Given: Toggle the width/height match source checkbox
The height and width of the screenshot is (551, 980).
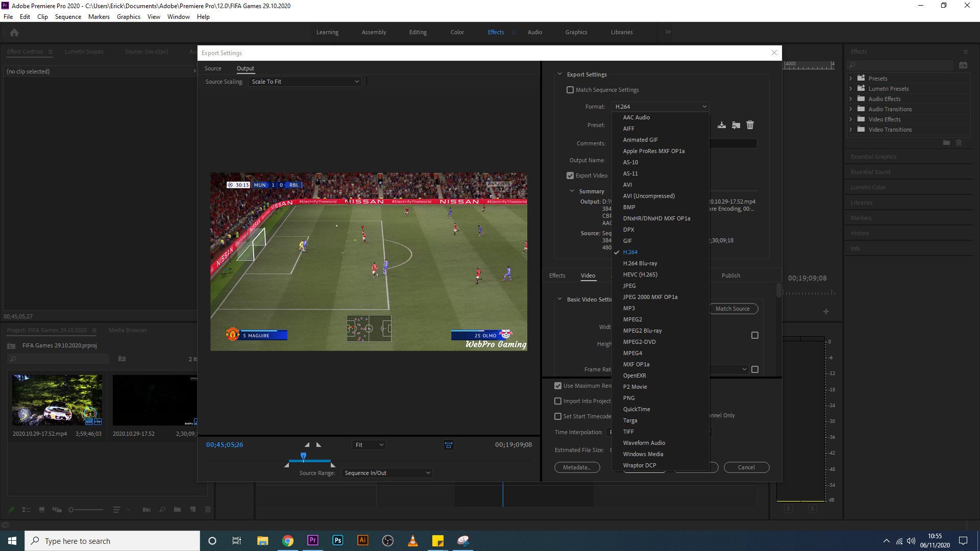Looking at the screenshot, I should coord(755,335).
